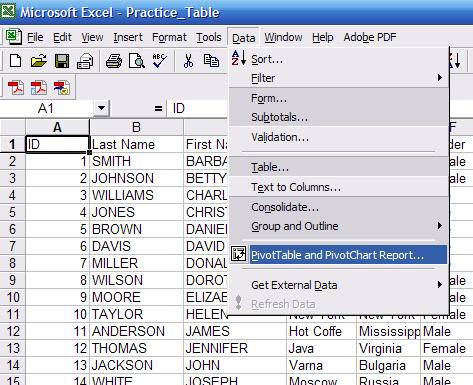Screen dimensions: 473x385
Task: Click the Last Name header cell
Action: (136, 144)
